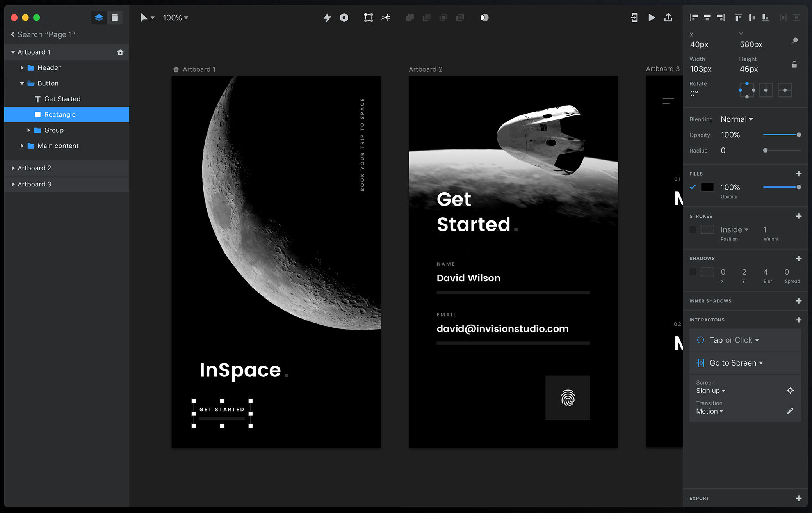Open the Blending mode dropdown set to Normal
The width and height of the screenshot is (812, 513).
pos(737,119)
